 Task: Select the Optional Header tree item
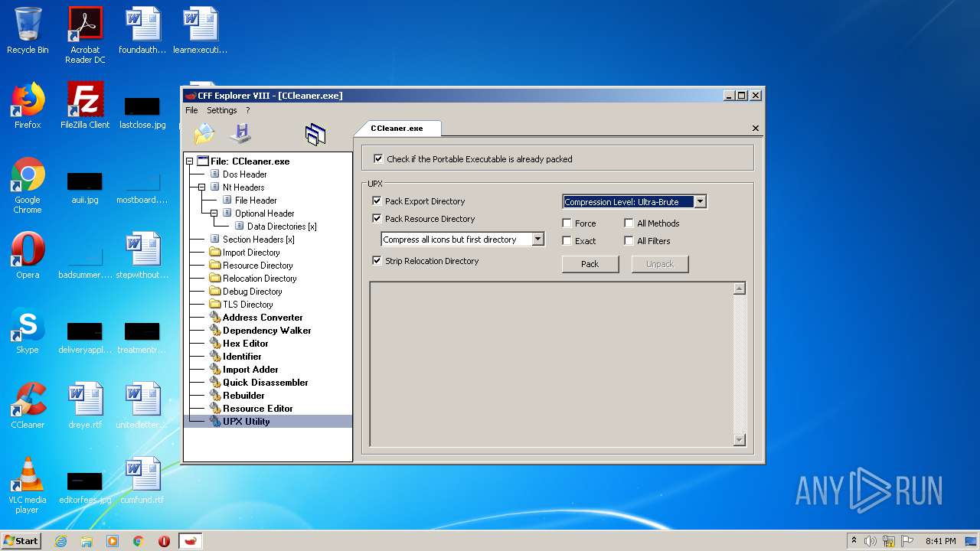[264, 214]
